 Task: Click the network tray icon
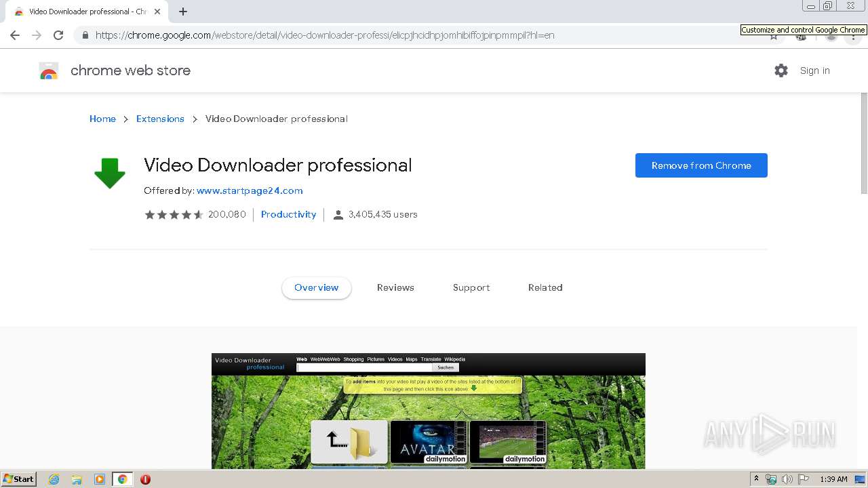[771, 479]
